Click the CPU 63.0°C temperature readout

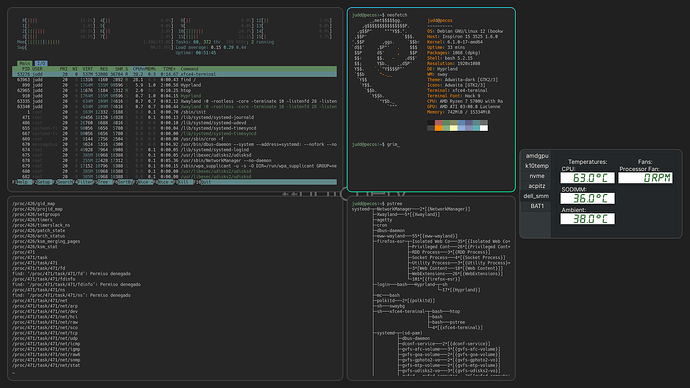pos(587,178)
